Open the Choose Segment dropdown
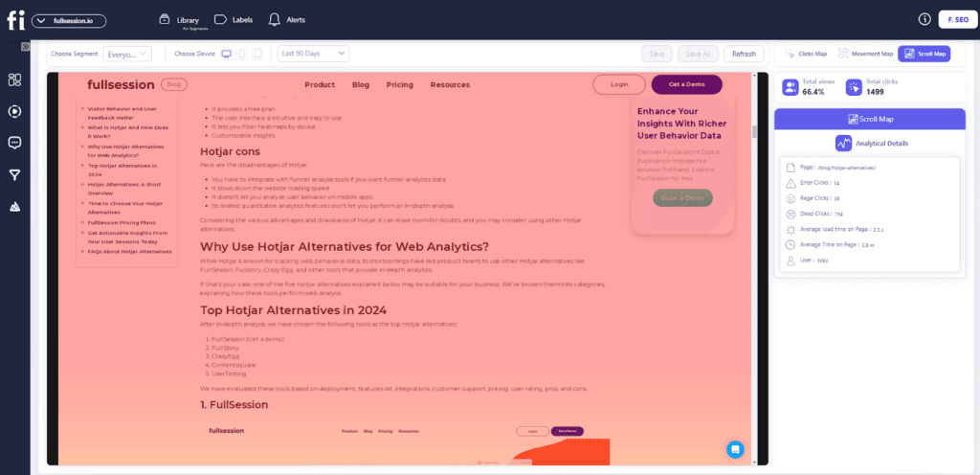The image size is (980, 475). 126,54
